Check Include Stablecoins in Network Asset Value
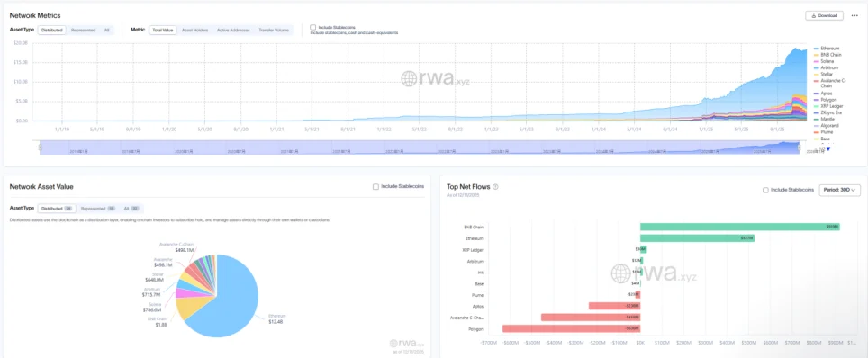Viewport: 868px width, 358px height. (x=375, y=187)
